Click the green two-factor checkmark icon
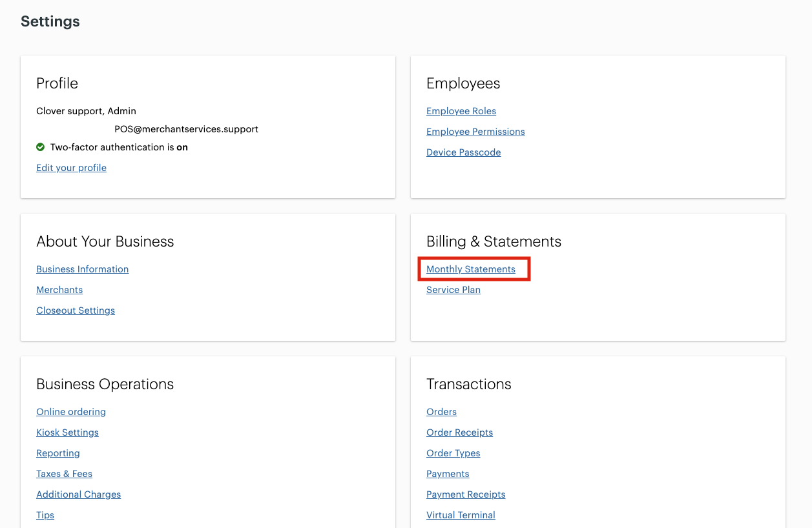Viewport: 812px width, 528px height. point(40,147)
